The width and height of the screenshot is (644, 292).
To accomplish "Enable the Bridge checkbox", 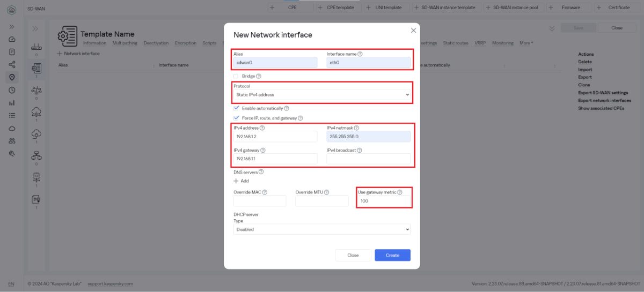I will coord(236,77).
